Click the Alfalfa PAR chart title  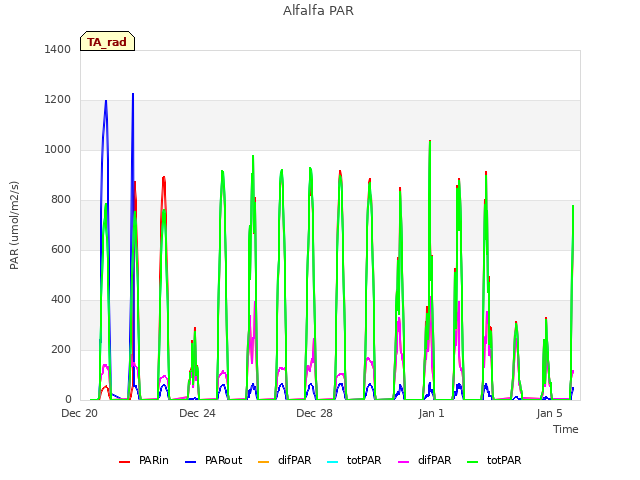click(x=318, y=11)
